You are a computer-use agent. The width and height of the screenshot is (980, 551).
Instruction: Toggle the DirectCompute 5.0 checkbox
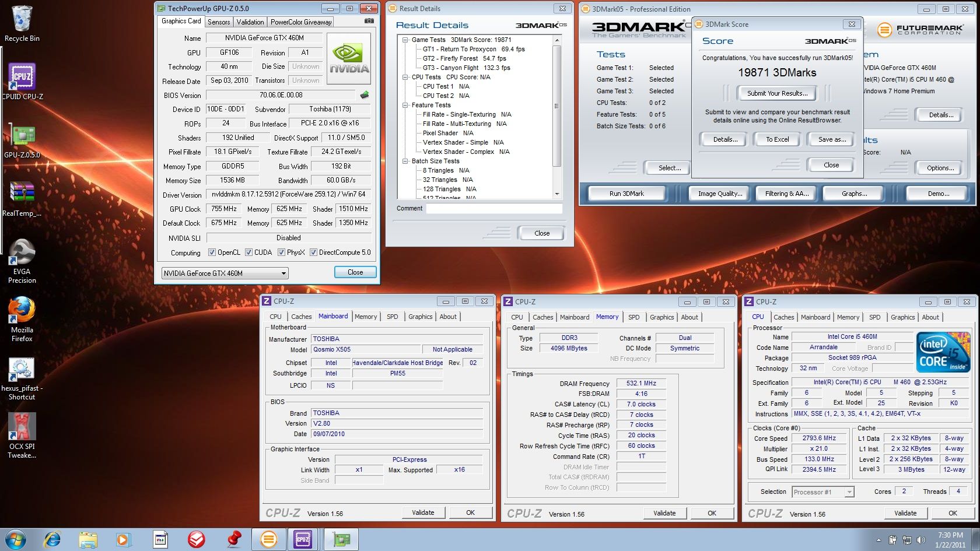(313, 252)
